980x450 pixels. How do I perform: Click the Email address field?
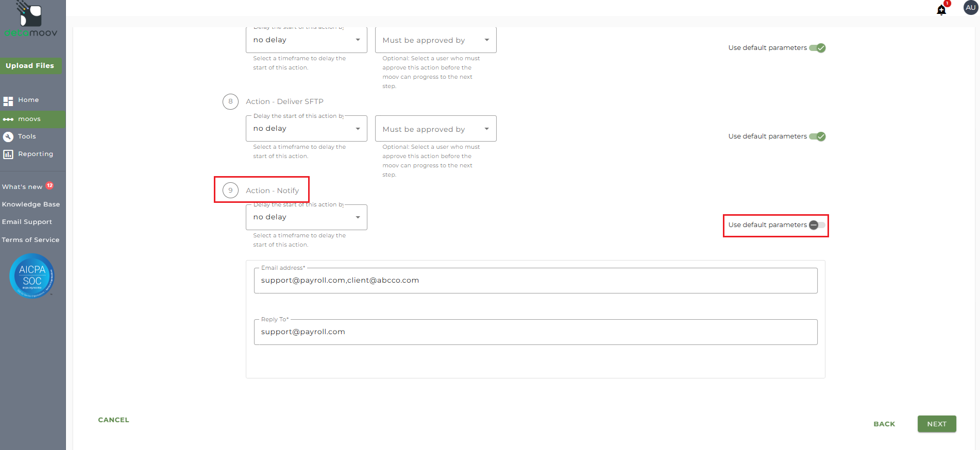click(x=536, y=281)
